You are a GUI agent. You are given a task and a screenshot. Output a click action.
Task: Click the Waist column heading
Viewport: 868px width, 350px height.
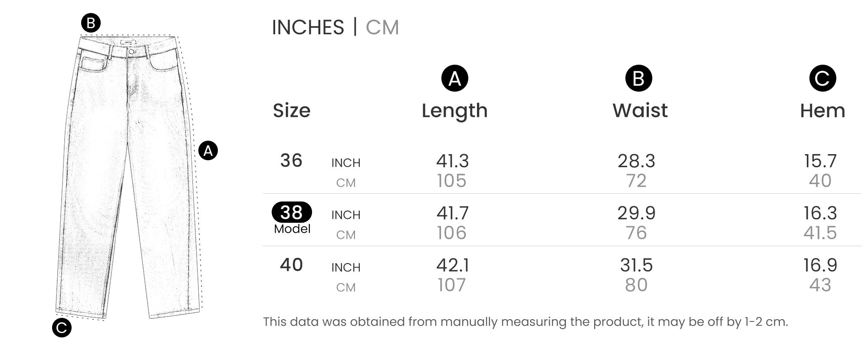[640, 110]
